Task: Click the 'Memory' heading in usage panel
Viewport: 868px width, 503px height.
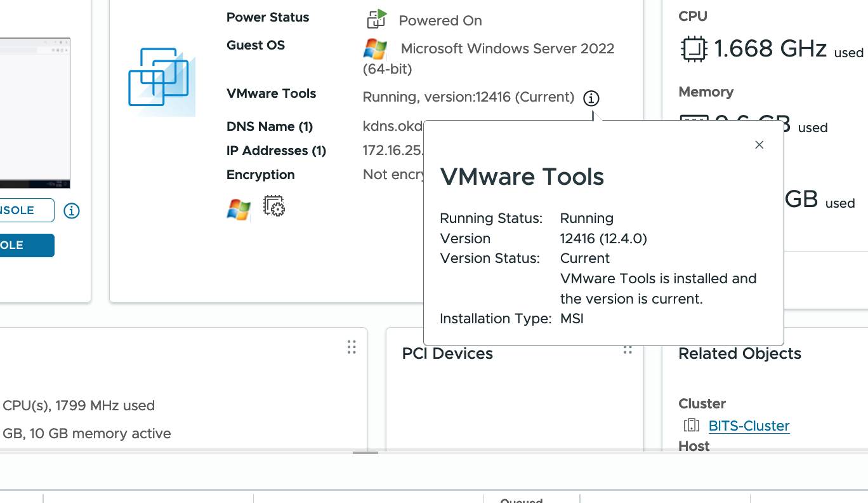Action: [706, 92]
